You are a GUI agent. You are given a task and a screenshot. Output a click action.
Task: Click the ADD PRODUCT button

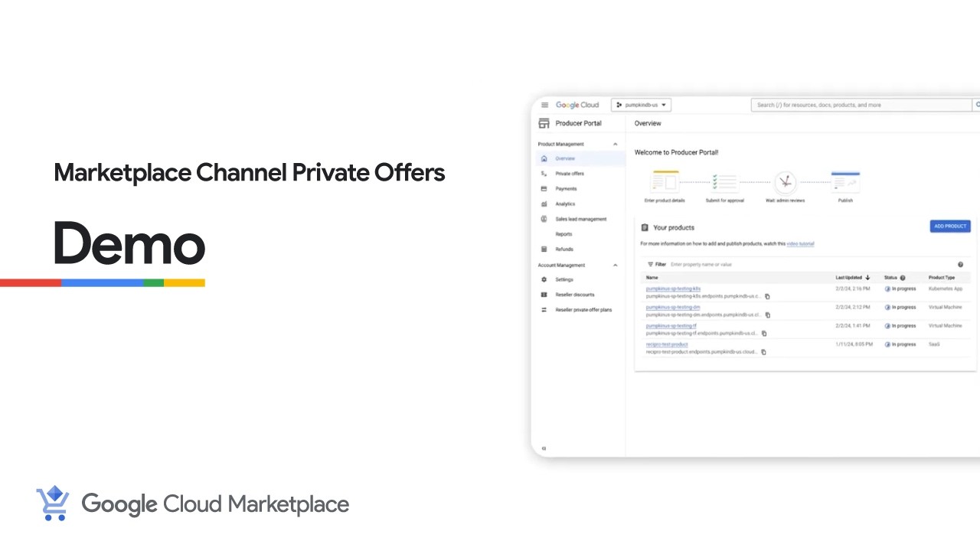click(x=950, y=226)
